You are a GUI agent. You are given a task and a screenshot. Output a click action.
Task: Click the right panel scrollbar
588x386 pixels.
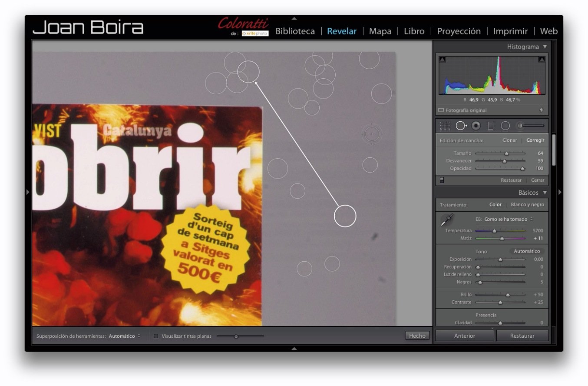[x=553, y=150]
